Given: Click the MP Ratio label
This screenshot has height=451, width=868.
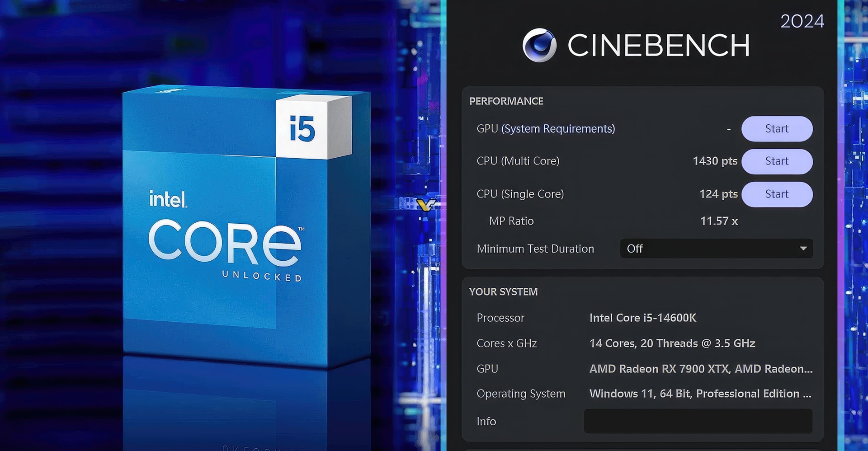Looking at the screenshot, I should click(x=511, y=221).
